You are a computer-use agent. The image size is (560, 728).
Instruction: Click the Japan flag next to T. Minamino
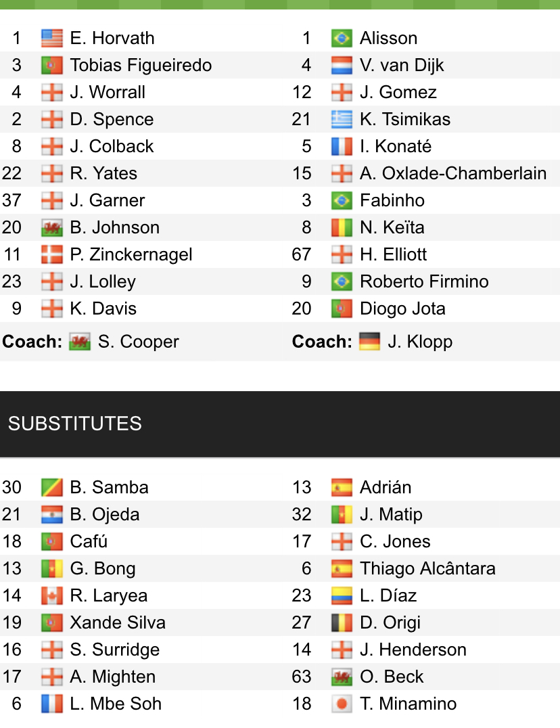[342, 704]
